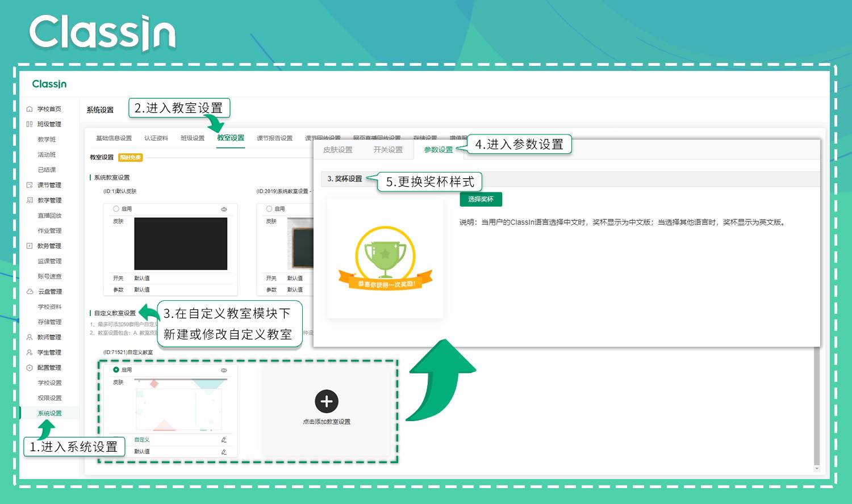Switch to the 教室设置 tab

231,138
